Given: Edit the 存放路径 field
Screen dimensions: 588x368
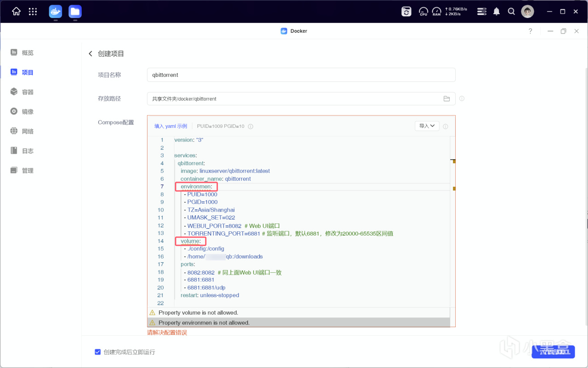Looking at the screenshot, I should coord(301,98).
